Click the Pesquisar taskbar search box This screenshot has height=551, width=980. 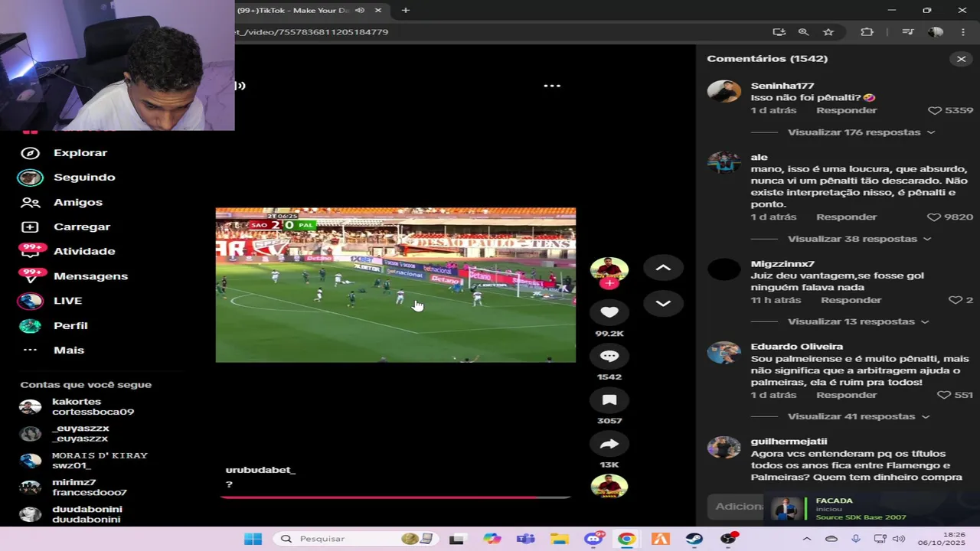(x=355, y=539)
